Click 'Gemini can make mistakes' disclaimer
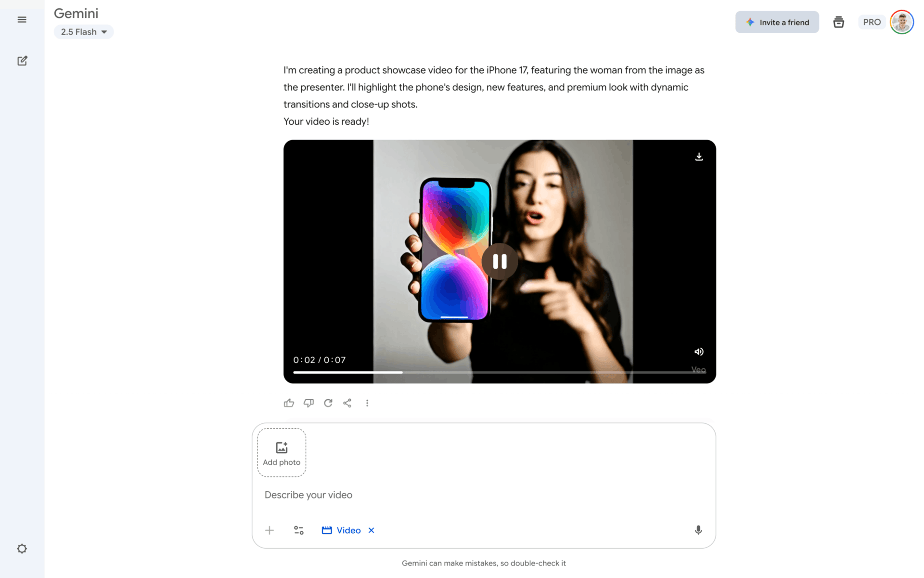 [484, 563]
